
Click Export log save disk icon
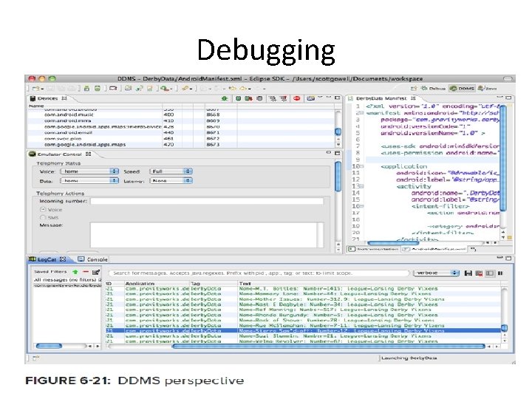(x=468, y=273)
